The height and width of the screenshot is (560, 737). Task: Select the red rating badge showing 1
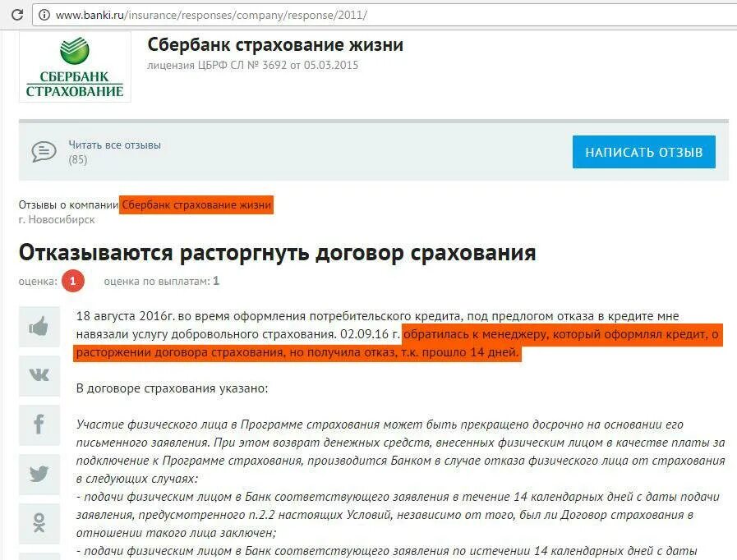click(x=73, y=281)
